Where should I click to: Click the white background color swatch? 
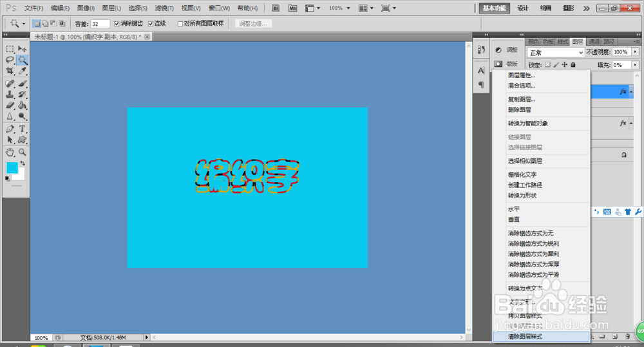[21, 176]
